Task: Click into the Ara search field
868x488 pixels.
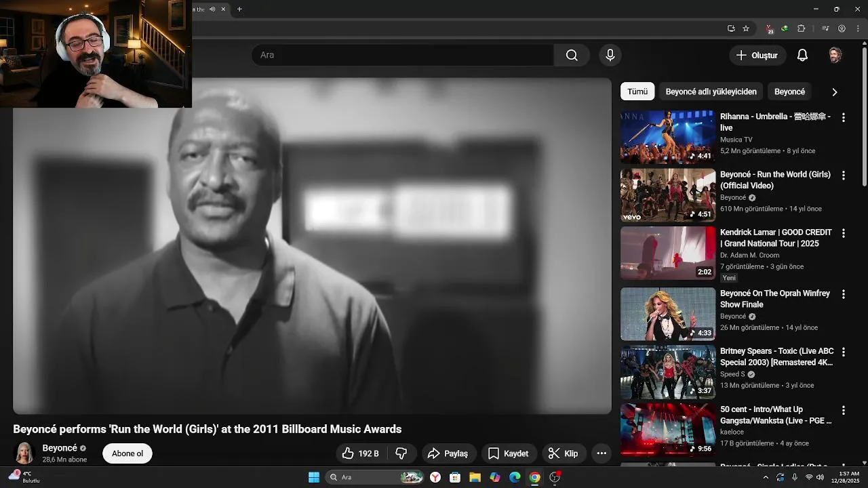Action: point(402,55)
